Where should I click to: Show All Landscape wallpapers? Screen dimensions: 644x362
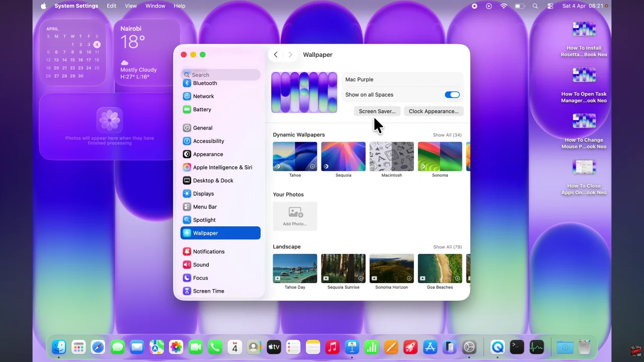click(447, 247)
